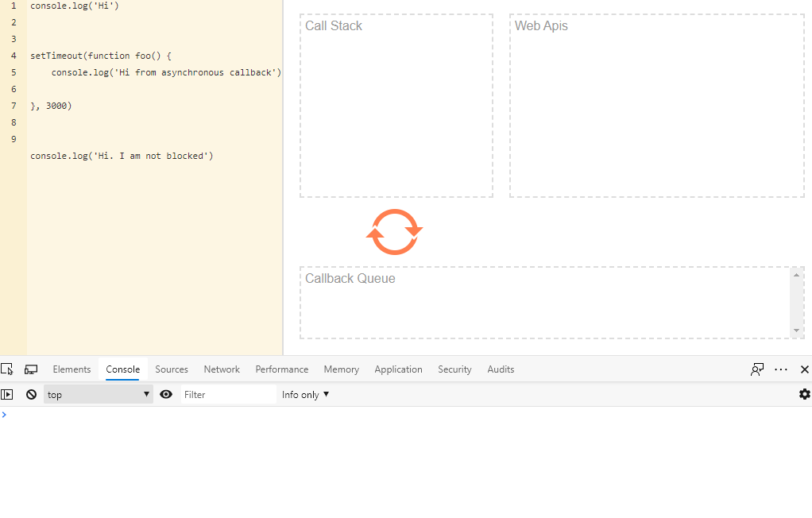Click the Console filter input field
The image size is (812, 518).
coord(228,394)
